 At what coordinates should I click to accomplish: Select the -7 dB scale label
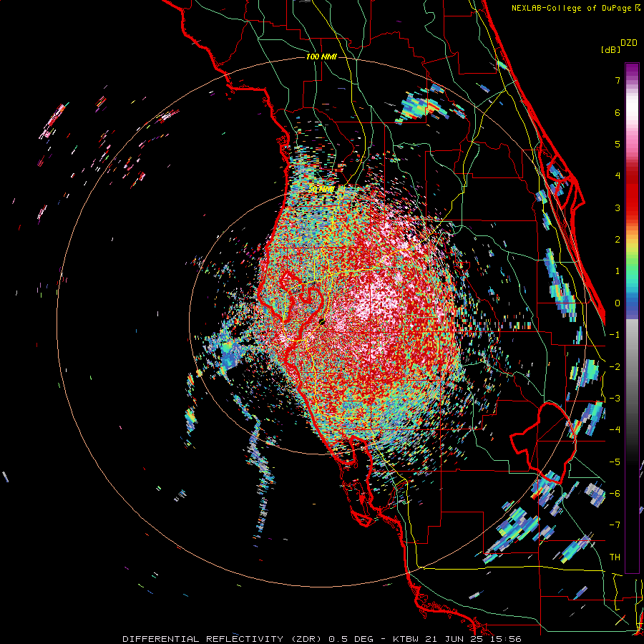615,525
